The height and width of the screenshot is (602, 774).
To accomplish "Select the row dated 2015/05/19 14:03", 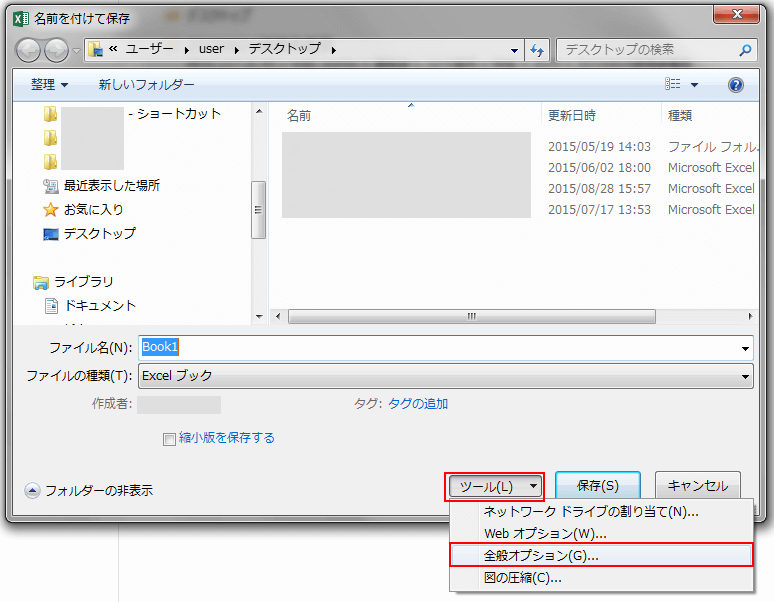I will [x=519, y=147].
